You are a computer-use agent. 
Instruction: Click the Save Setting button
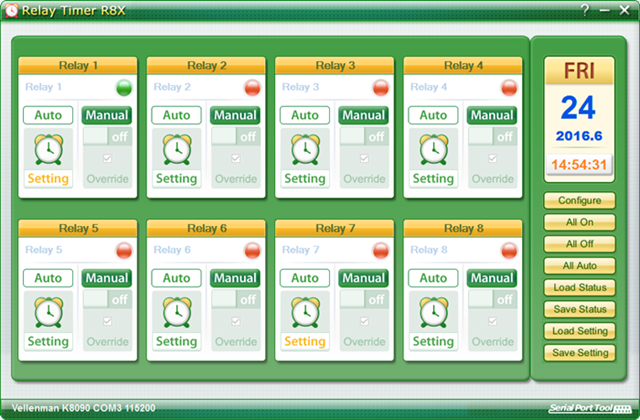(580, 353)
